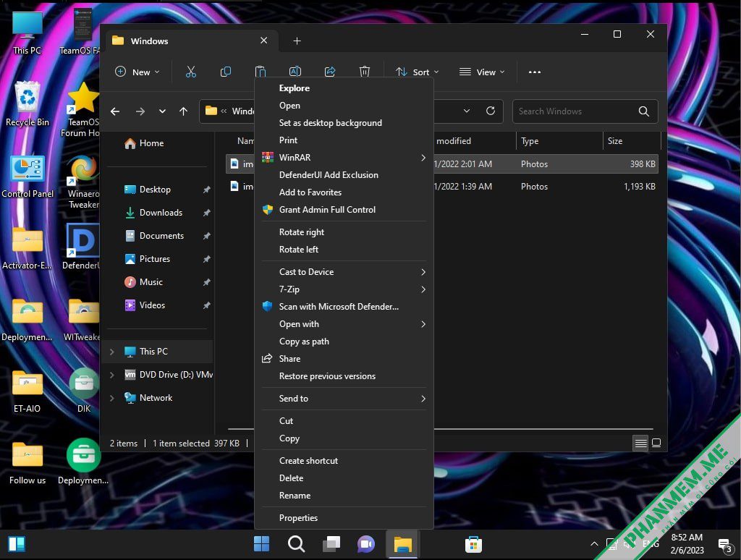Screen dimensions: 741x560
Task: Open Task View on taskbar
Action: tap(331, 544)
